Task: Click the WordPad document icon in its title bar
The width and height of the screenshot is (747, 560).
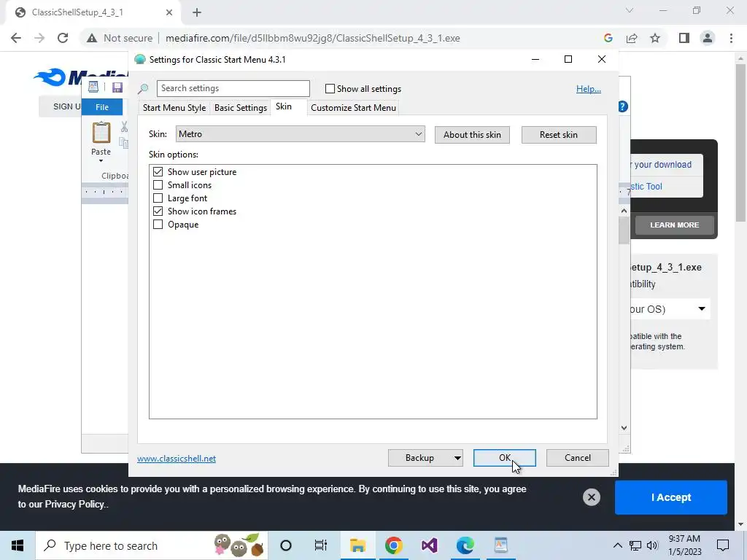Action: [x=93, y=87]
